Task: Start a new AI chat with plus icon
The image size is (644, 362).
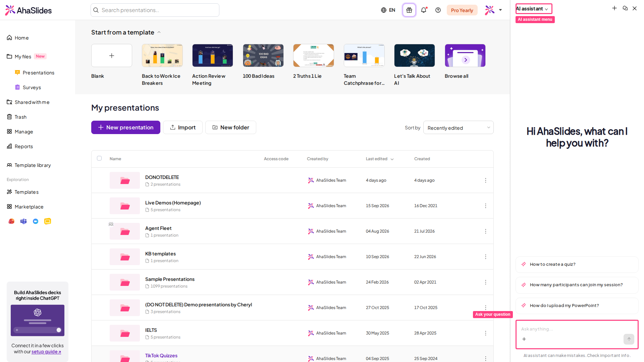Action: [614, 8]
